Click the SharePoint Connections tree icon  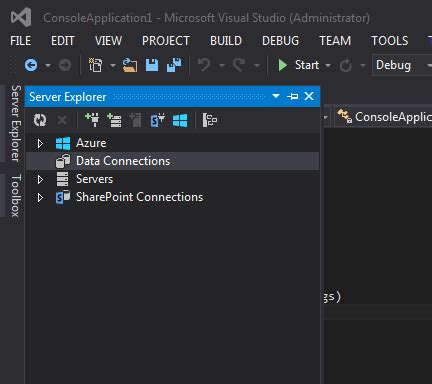pos(63,197)
